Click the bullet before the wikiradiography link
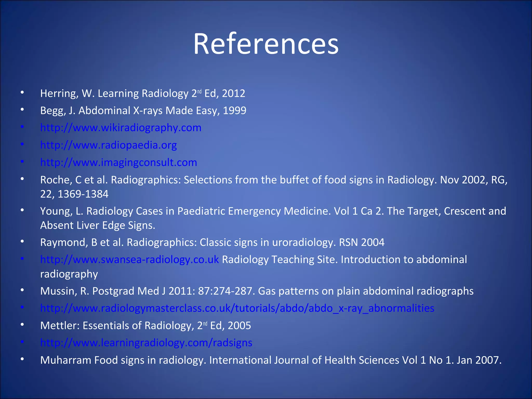The height and width of the screenshot is (399, 532). pos(22,127)
